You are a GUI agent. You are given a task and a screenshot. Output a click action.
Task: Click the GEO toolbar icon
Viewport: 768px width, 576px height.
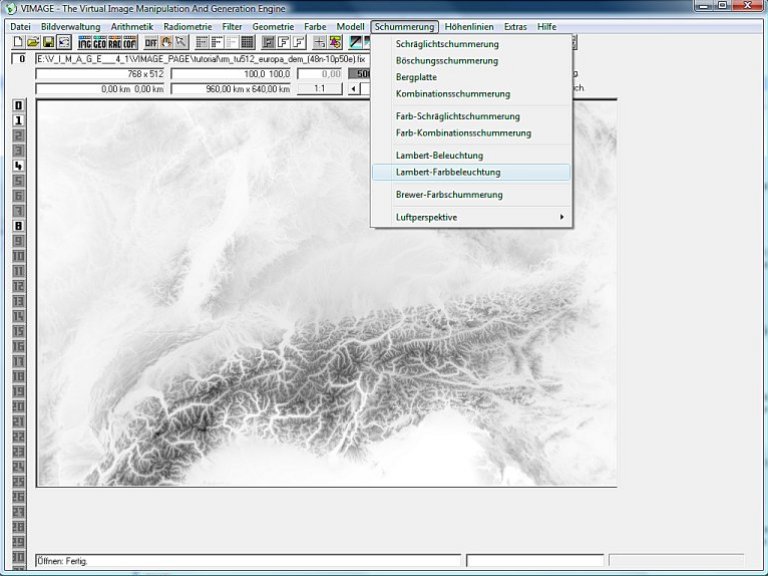coord(99,42)
